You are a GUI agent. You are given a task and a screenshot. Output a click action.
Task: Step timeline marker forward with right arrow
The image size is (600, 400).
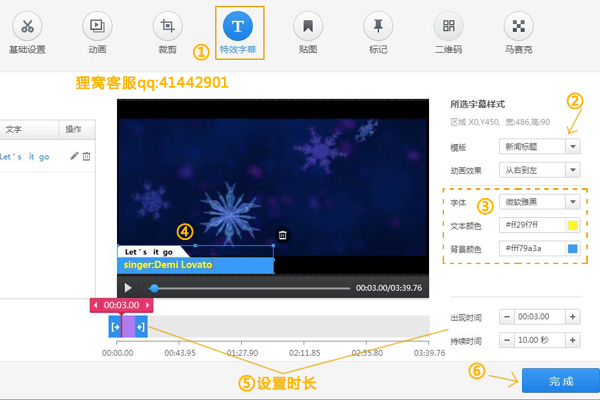click(x=147, y=305)
